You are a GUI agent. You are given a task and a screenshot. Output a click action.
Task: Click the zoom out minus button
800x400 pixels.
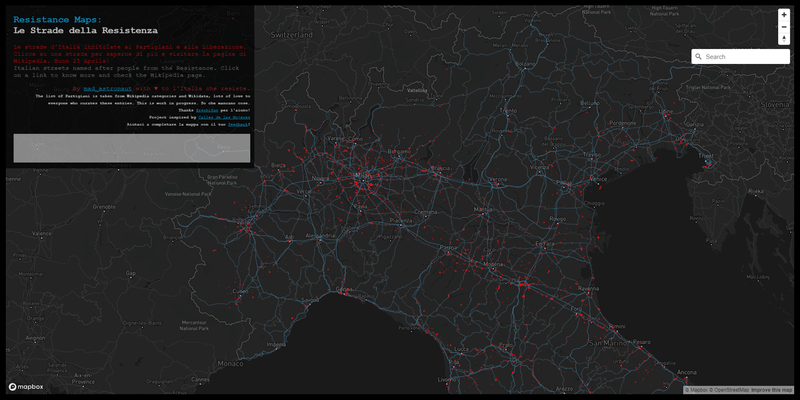click(x=784, y=27)
